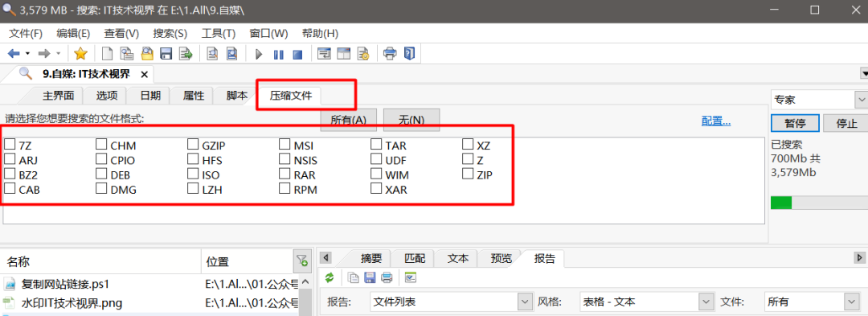Tick the GZIP format checkbox

[193, 145]
